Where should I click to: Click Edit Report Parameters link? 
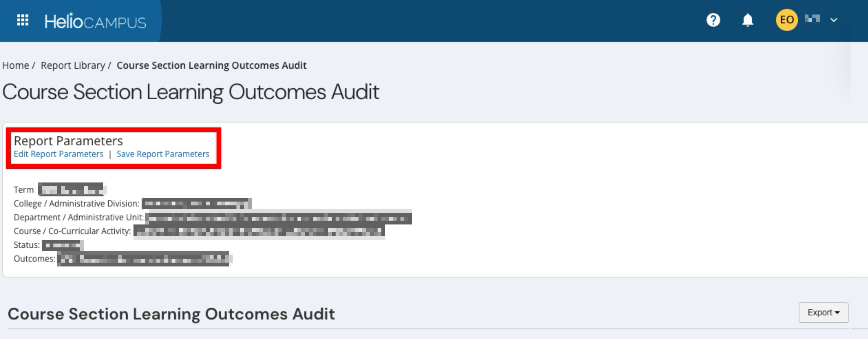click(x=58, y=154)
